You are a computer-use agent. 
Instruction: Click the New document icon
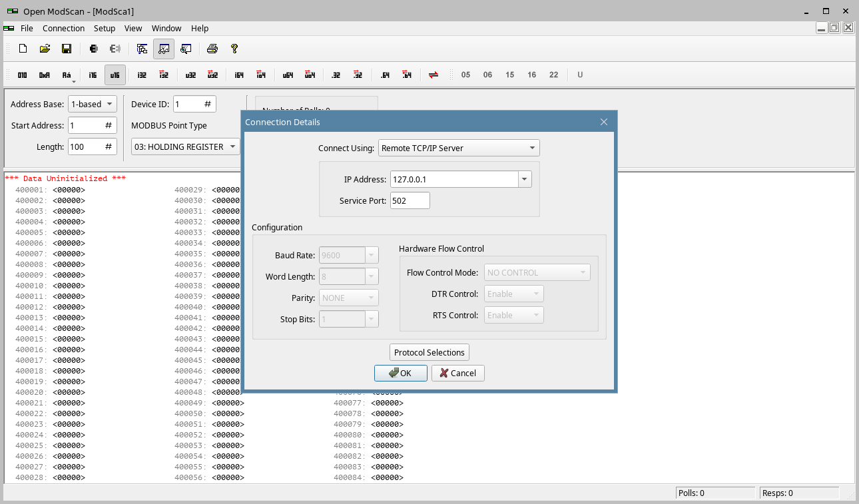pyautogui.click(x=23, y=49)
